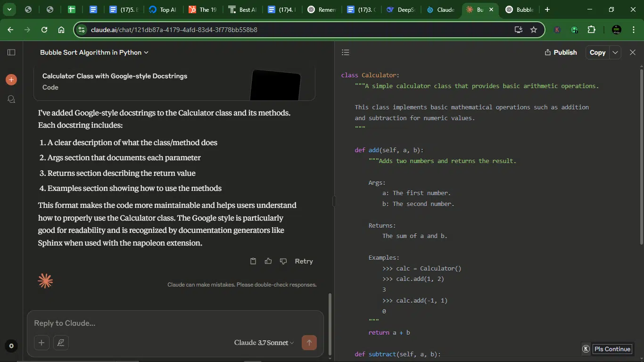Toggle the Claude sidebar panel icon
The image size is (644, 362).
(x=11, y=52)
